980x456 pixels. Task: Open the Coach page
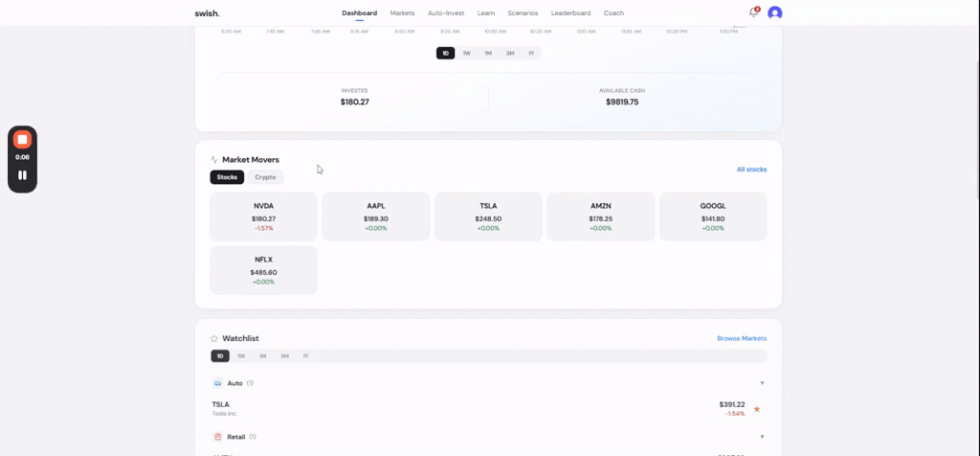613,13
